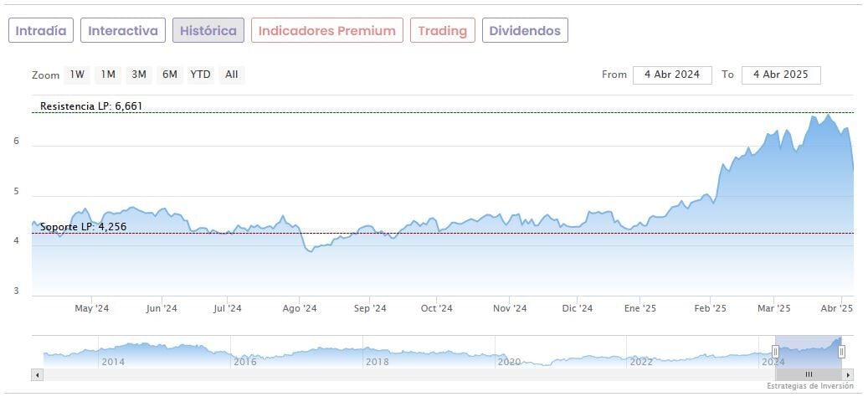
Task: Click the To date field
Action: [781, 75]
